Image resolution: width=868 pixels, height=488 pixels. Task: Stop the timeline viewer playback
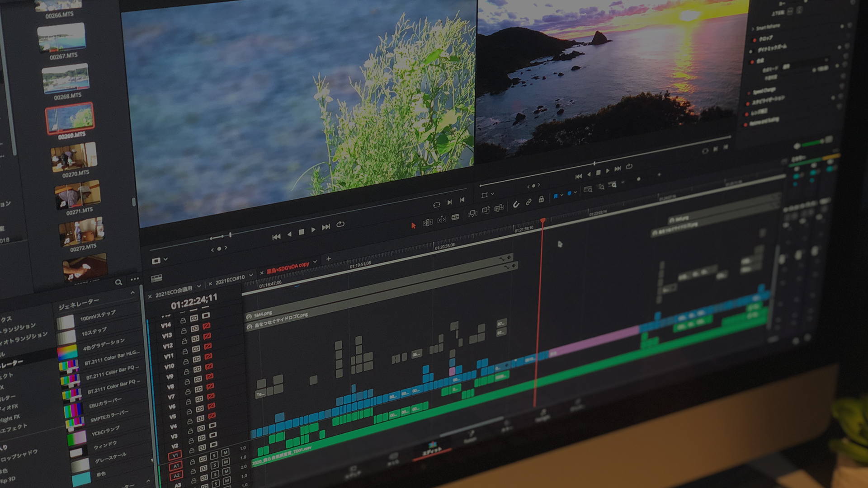(x=598, y=172)
